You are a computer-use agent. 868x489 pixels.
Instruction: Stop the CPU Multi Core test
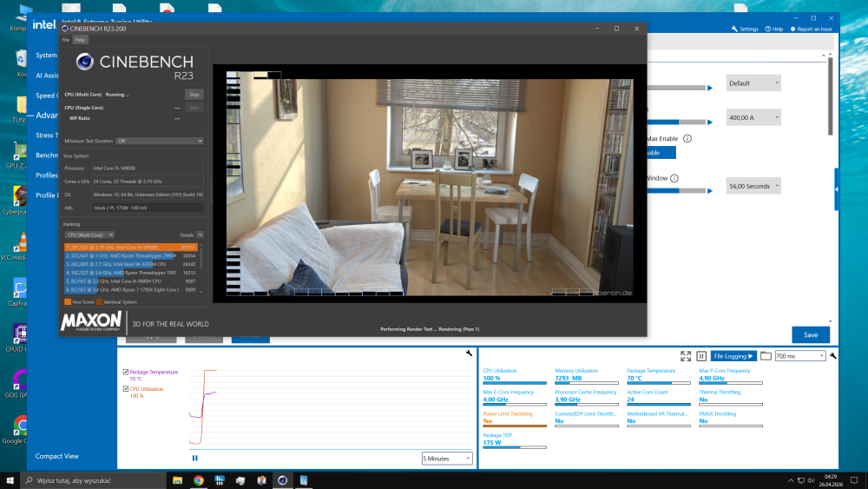(x=194, y=95)
